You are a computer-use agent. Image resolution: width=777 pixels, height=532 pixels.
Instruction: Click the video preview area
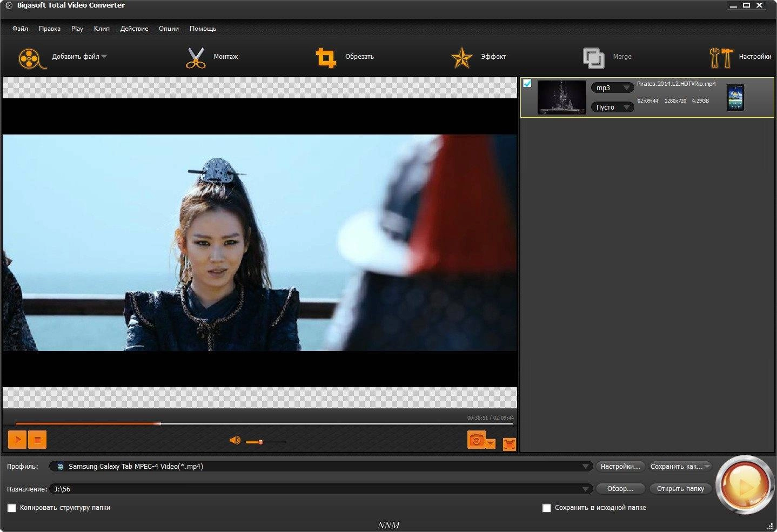point(260,243)
